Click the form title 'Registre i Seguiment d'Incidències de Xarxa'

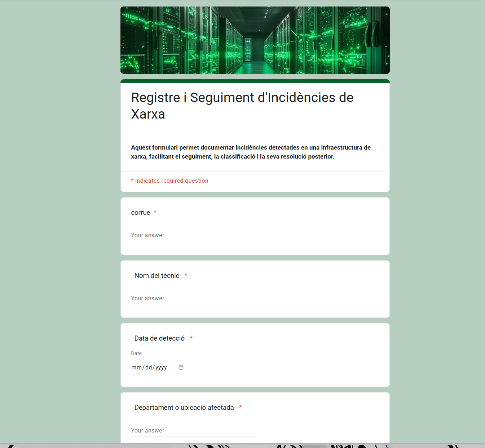tap(242, 106)
